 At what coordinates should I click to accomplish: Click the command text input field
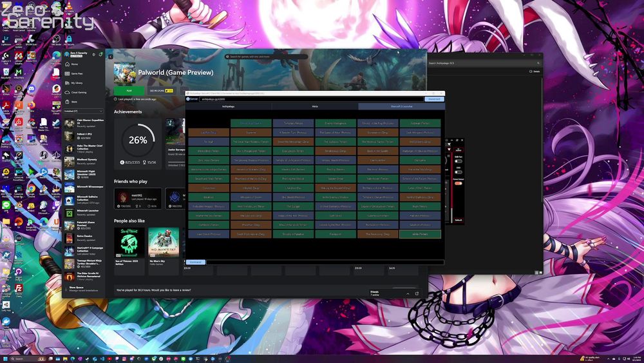(x=325, y=262)
